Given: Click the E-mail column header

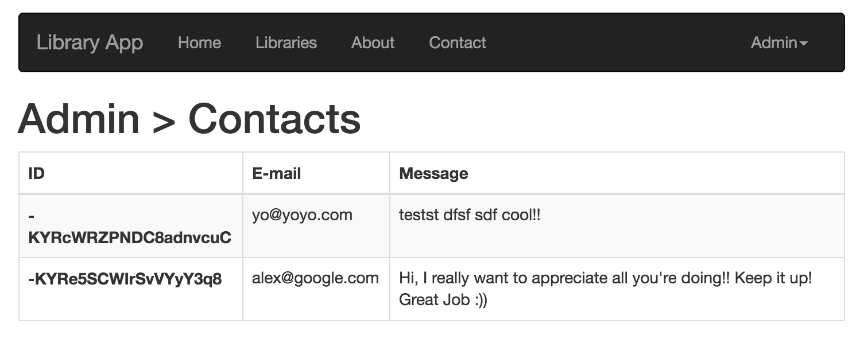Looking at the screenshot, I should tap(276, 173).
